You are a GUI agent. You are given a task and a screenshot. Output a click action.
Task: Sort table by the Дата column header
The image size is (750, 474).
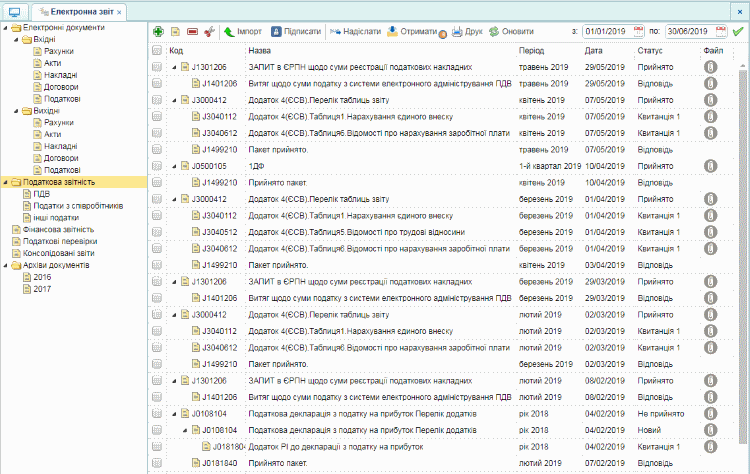594,50
